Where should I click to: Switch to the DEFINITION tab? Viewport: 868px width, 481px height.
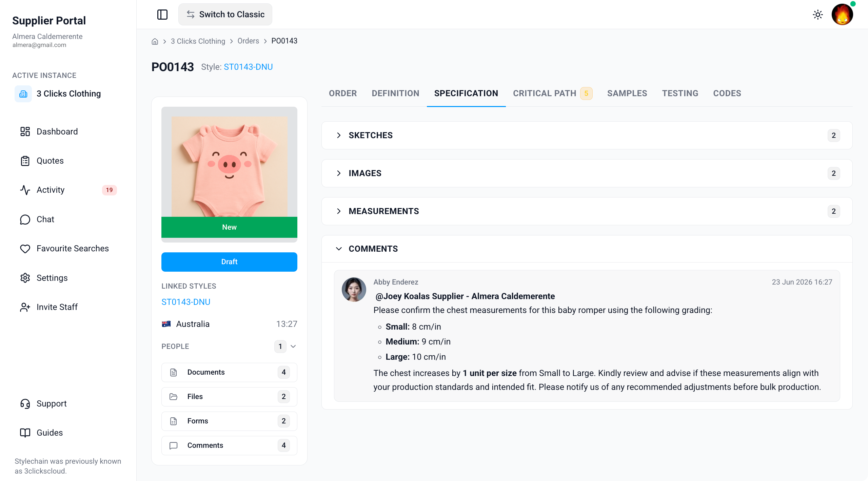point(395,93)
